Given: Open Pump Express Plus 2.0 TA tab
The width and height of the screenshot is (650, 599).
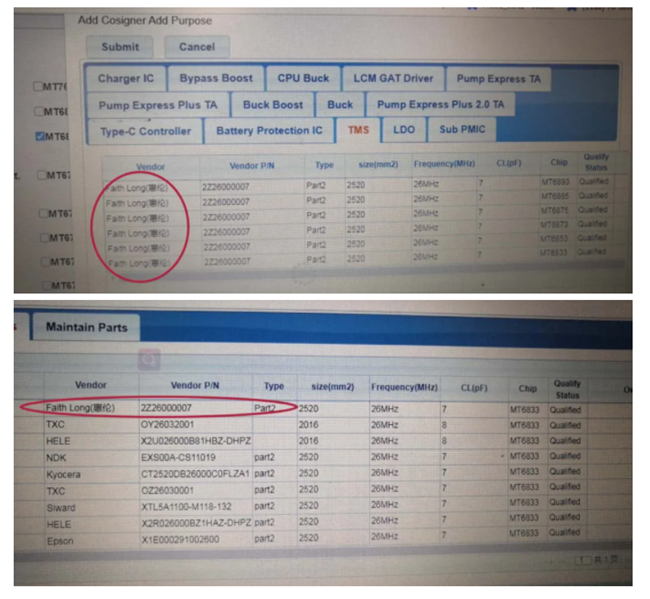Looking at the screenshot, I should (x=440, y=104).
